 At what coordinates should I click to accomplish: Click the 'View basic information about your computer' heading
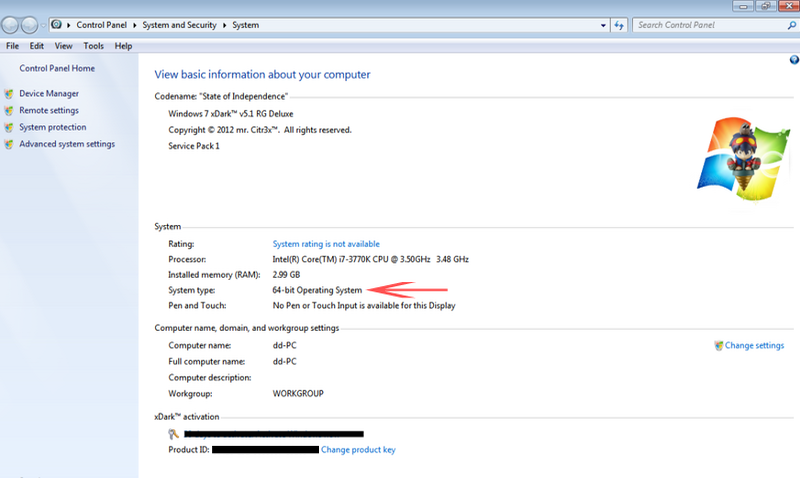click(x=262, y=74)
